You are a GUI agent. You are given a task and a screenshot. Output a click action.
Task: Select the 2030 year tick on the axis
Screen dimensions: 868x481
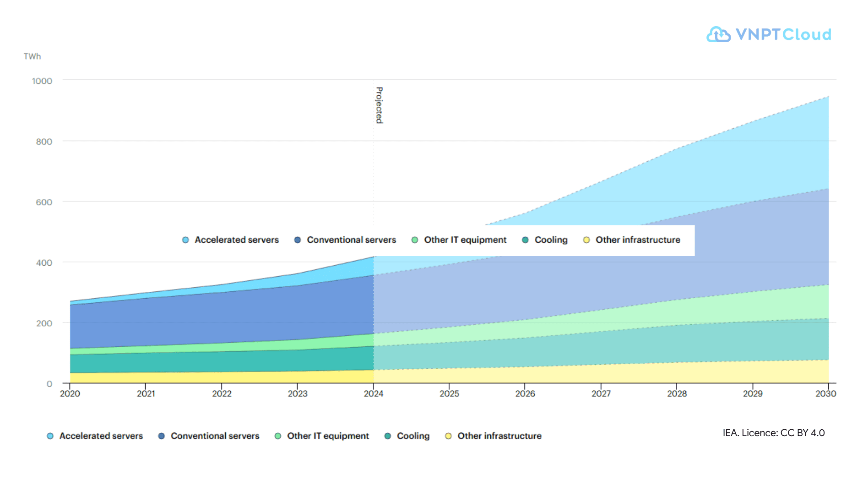point(826,394)
